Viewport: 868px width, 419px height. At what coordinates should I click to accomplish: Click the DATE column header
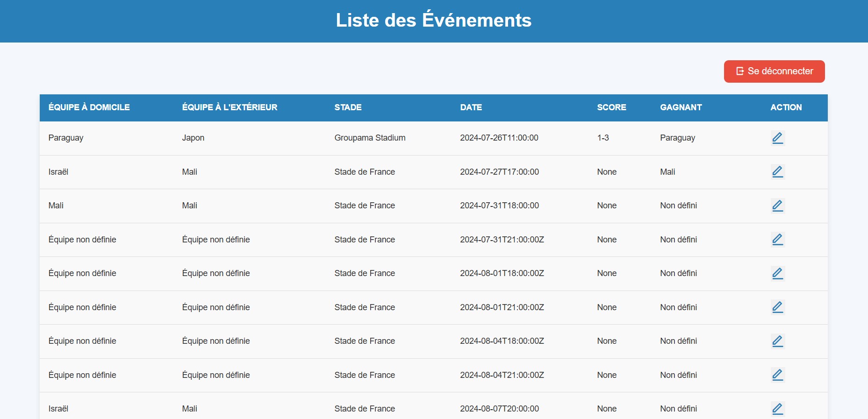point(471,107)
